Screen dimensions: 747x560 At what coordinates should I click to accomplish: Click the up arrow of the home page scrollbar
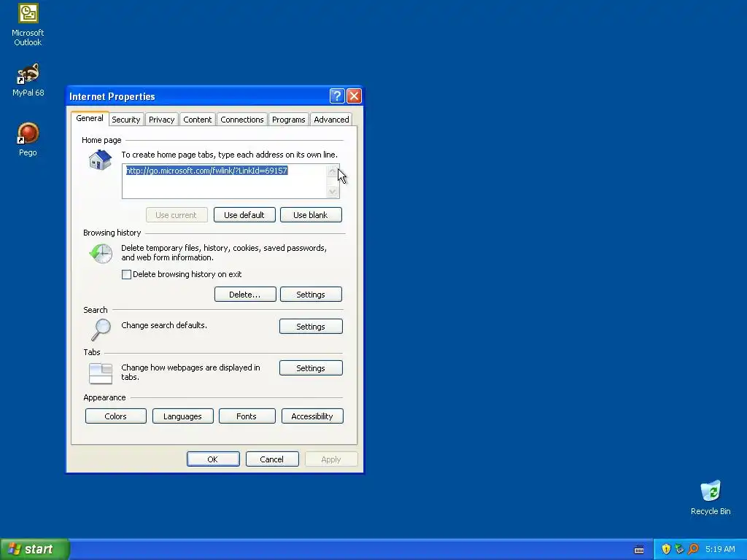click(333, 171)
